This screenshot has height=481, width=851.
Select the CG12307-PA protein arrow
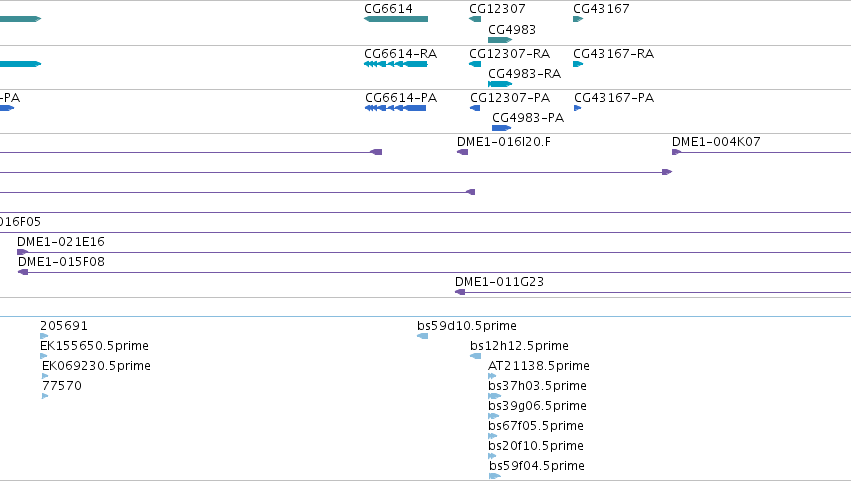[475, 108]
